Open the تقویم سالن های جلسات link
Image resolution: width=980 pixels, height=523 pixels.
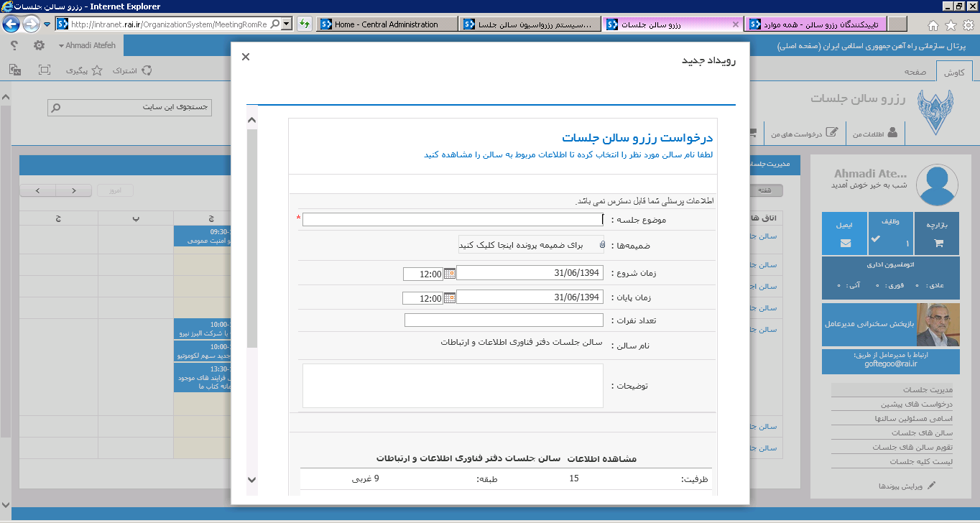click(x=912, y=447)
